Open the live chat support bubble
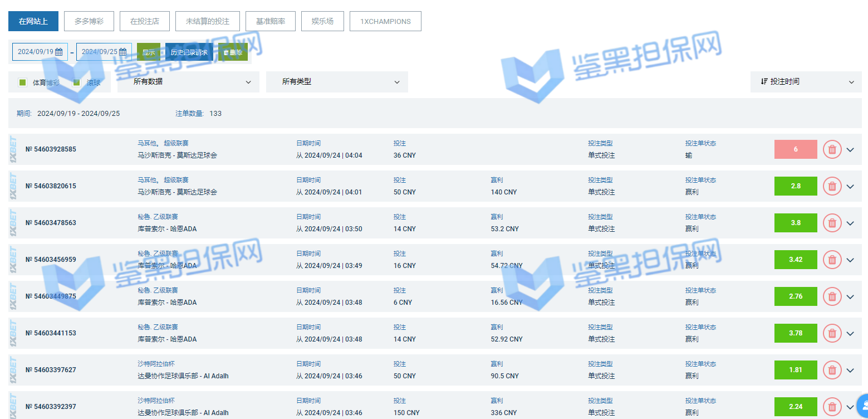Image resolution: width=868 pixels, height=419 pixels. (x=862, y=406)
